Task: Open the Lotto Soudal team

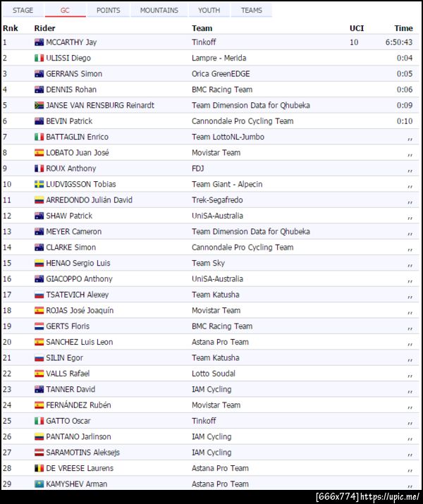Action: (x=214, y=373)
